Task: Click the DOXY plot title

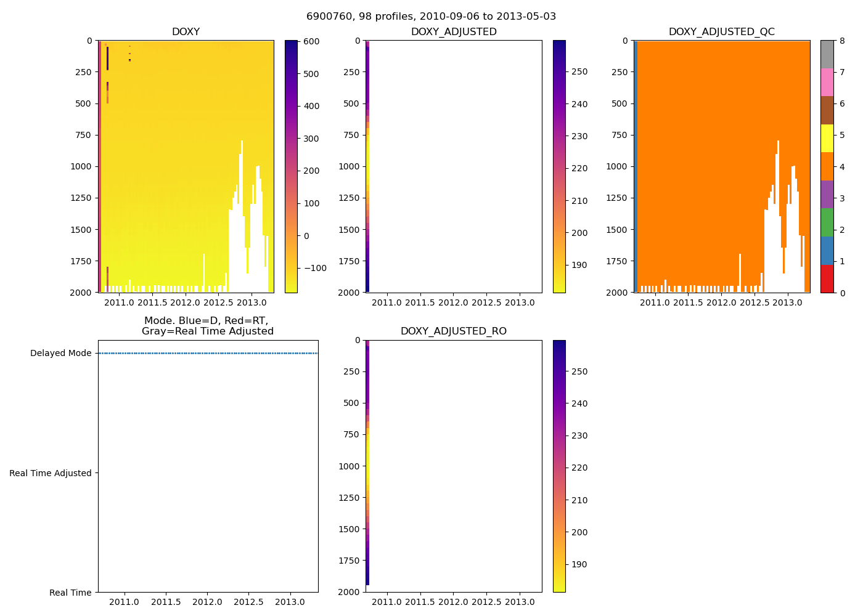Action: tap(186, 31)
